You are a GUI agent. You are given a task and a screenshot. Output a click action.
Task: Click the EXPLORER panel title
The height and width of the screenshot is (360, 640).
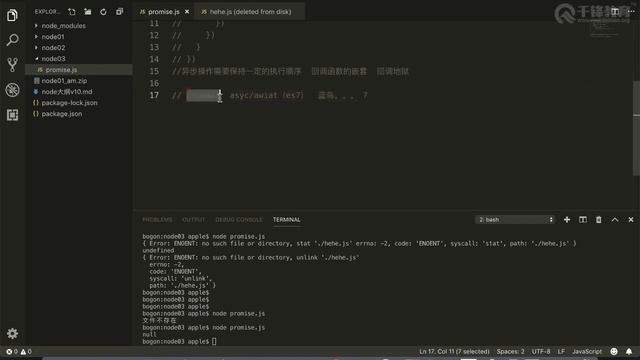point(47,12)
